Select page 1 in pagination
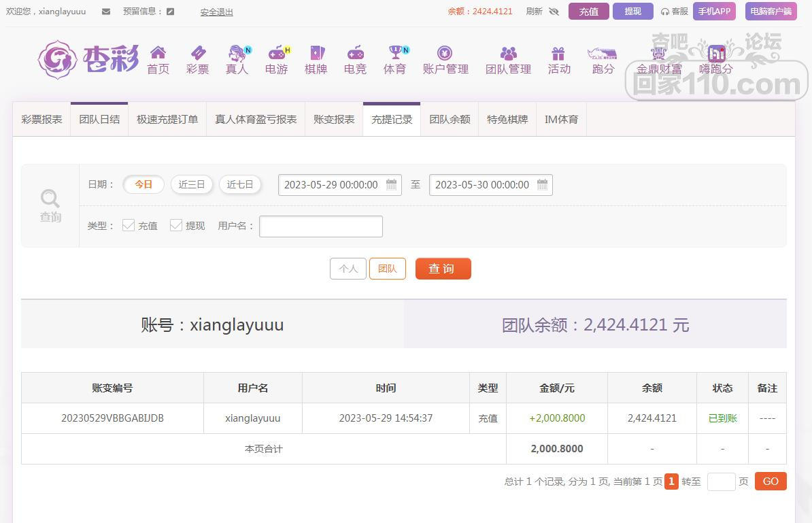The height and width of the screenshot is (523, 812). (x=671, y=482)
